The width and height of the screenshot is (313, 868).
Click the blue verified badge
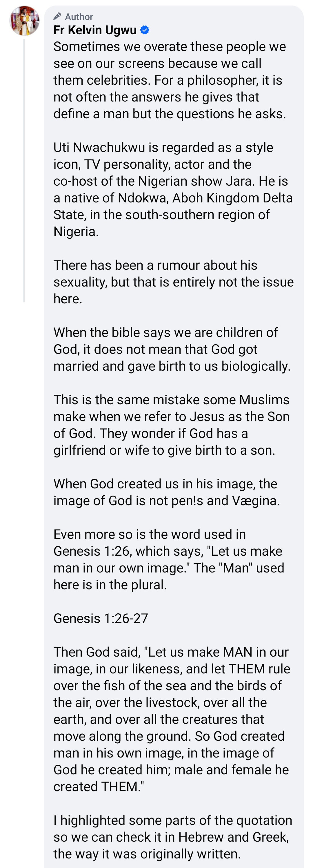tap(145, 30)
